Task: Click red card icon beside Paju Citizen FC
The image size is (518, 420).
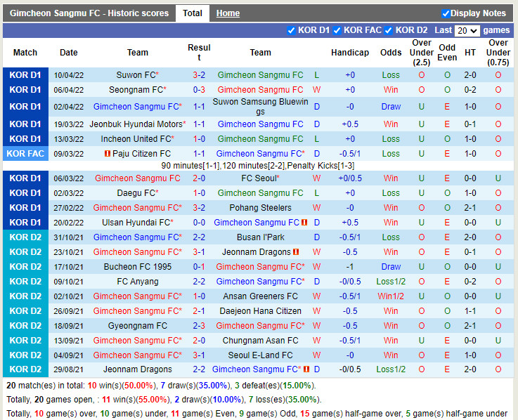Action: tap(108, 154)
